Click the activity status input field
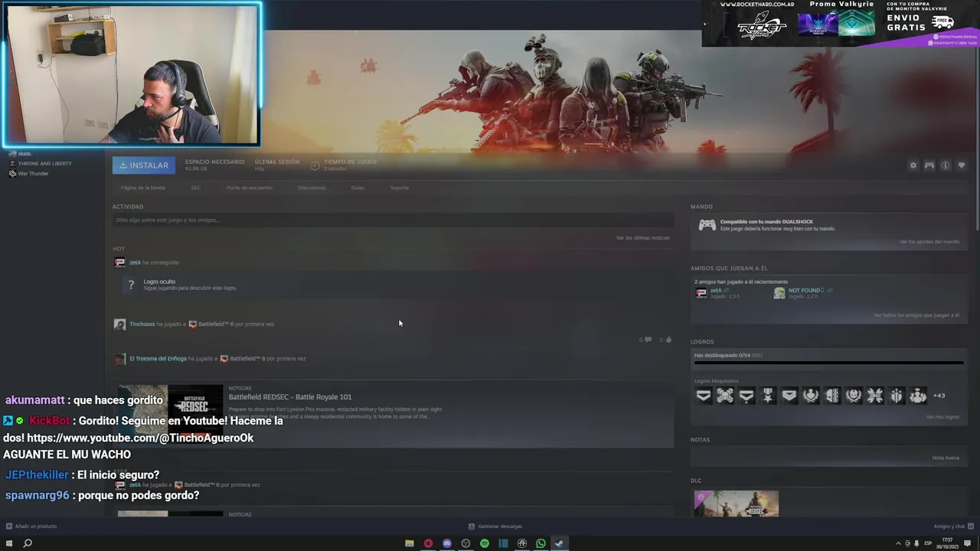This screenshot has width=980, height=551. pyautogui.click(x=393, y=220)
